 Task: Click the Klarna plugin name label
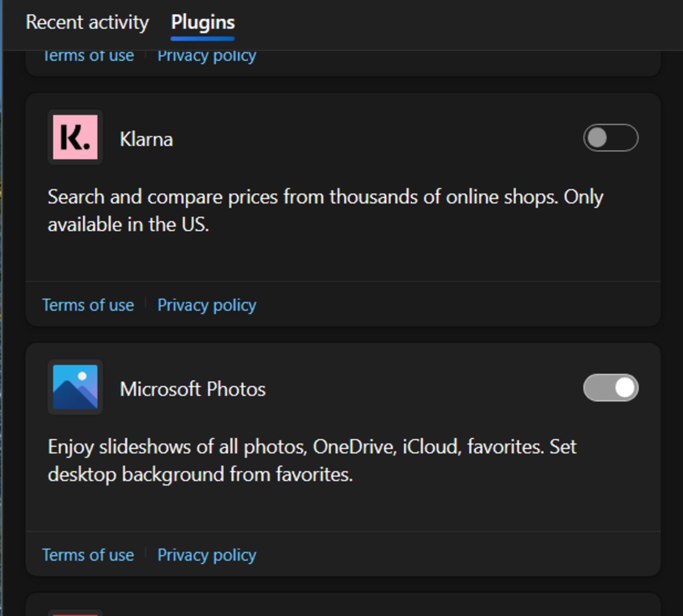[146, 139]
